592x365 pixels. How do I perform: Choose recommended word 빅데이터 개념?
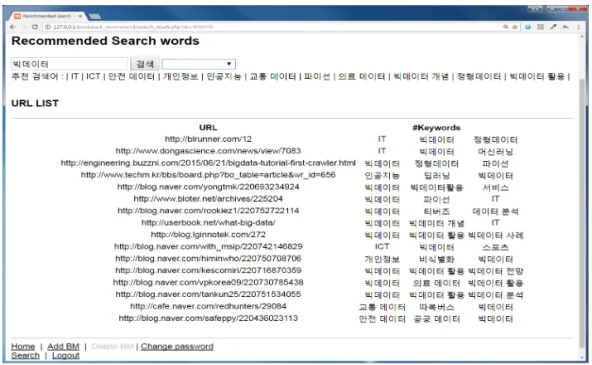421,76
